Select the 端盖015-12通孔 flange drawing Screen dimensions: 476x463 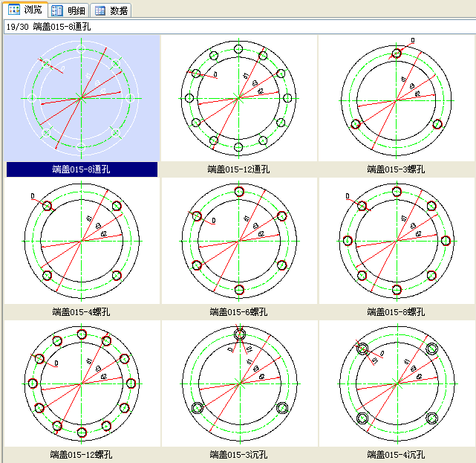click(238, 97)
